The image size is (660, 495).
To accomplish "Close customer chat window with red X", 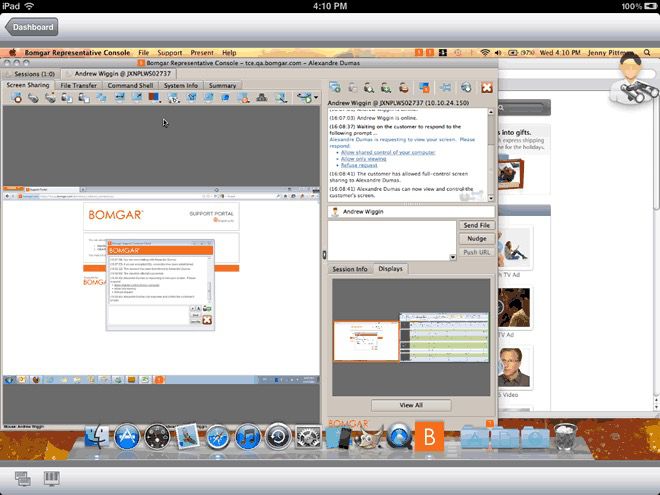I will [207, 320].
